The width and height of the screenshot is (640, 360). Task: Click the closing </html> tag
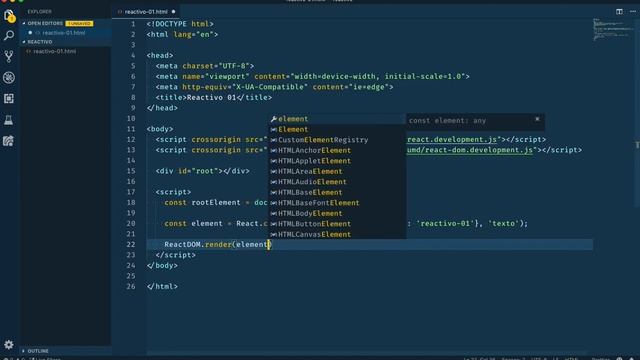(162, 287)
